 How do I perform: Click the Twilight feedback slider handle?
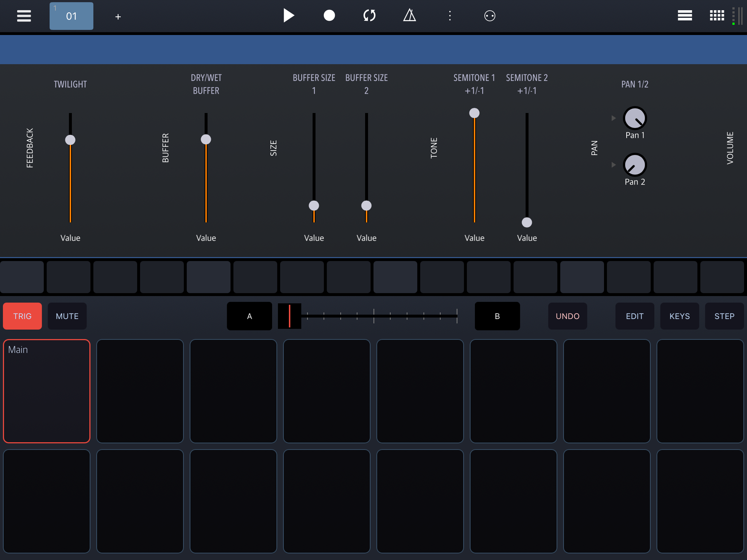pos(70,140)
